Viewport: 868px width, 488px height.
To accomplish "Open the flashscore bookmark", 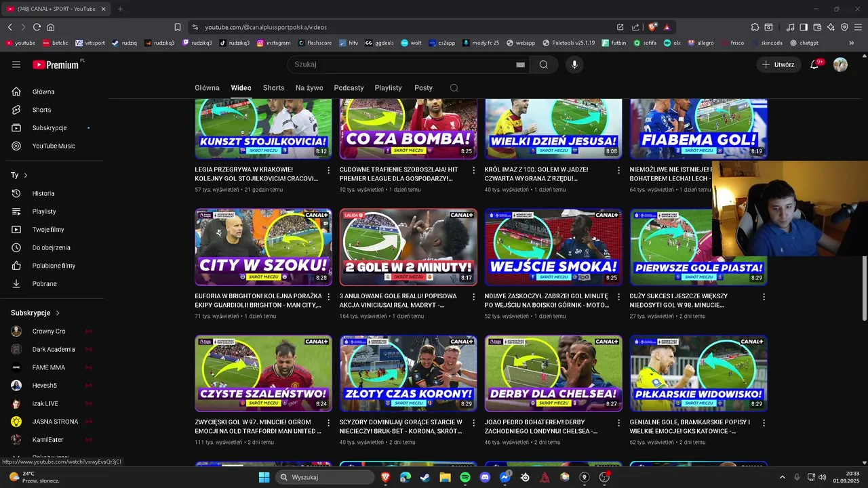I will point(315,43).
